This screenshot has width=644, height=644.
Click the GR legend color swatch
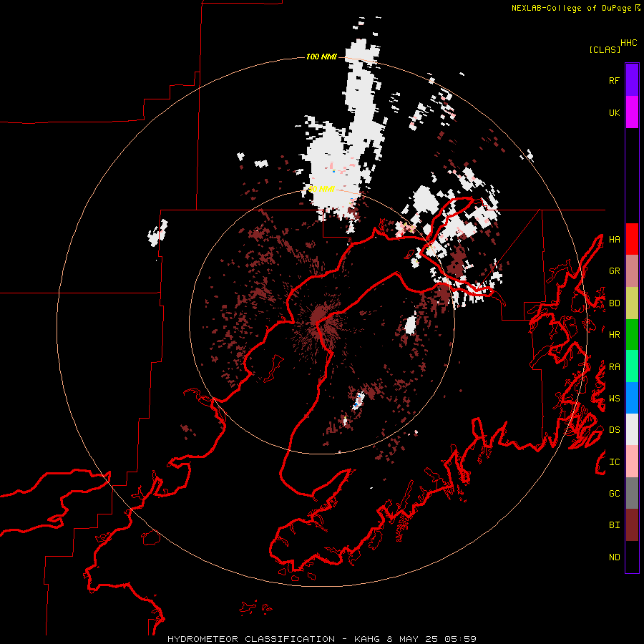coord(632,271)
